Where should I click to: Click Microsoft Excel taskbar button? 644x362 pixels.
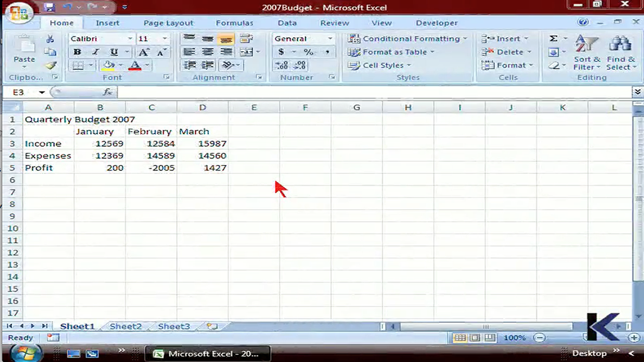click(x=207, y=353)
